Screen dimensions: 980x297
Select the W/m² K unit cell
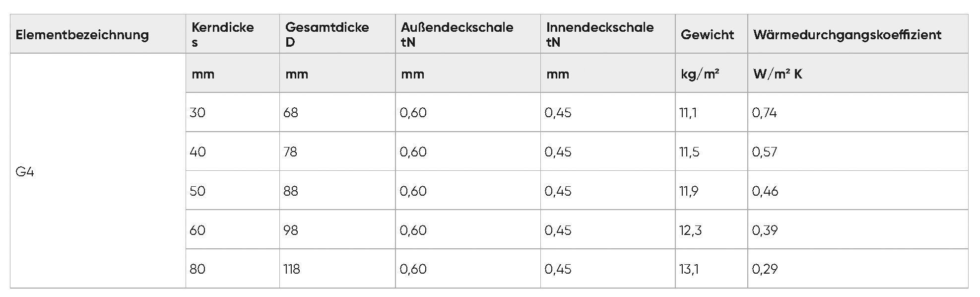pos(778,74)
